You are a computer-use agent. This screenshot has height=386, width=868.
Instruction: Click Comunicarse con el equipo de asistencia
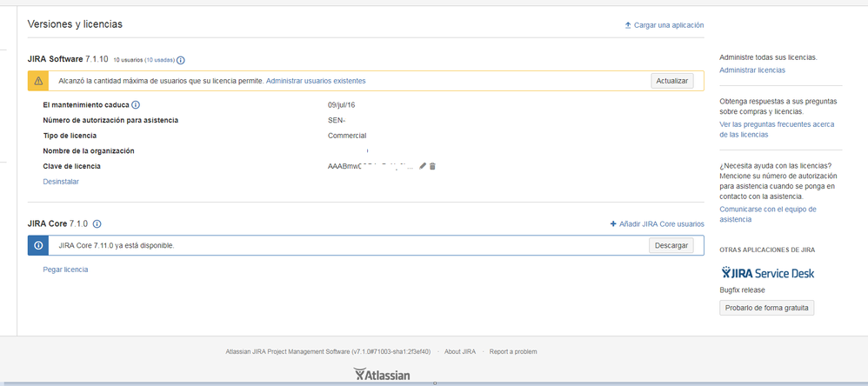point(767,214)
